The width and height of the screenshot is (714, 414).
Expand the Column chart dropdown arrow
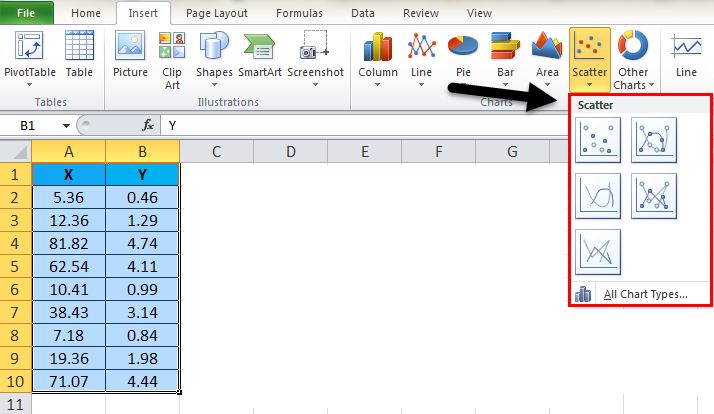tap(377, 85)
